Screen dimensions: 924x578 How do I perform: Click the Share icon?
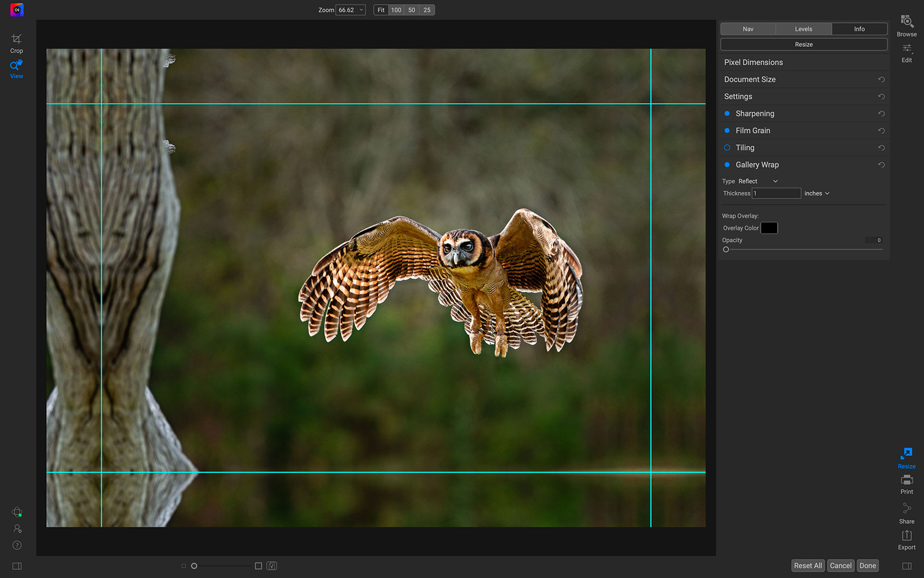[x=907, y=512]
